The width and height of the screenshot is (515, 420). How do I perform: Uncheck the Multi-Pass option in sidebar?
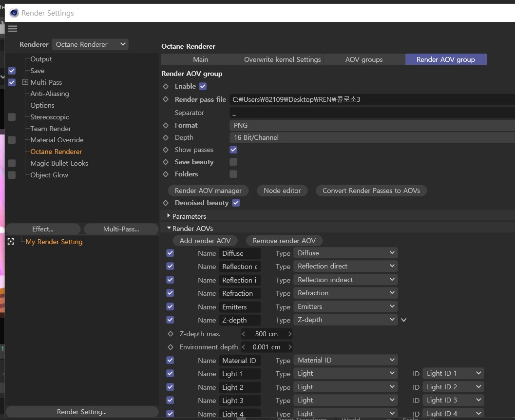pyautogui.click(x=12, y=82)
